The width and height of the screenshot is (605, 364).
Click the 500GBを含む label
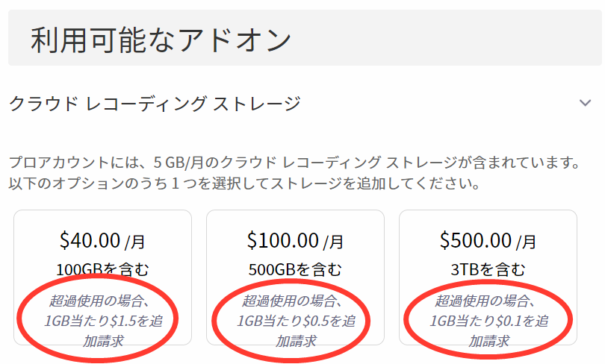(x=295, y=269)
